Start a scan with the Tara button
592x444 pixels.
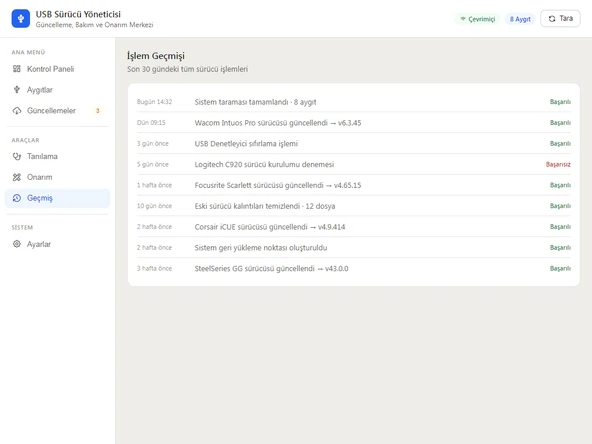click(560, 18)
